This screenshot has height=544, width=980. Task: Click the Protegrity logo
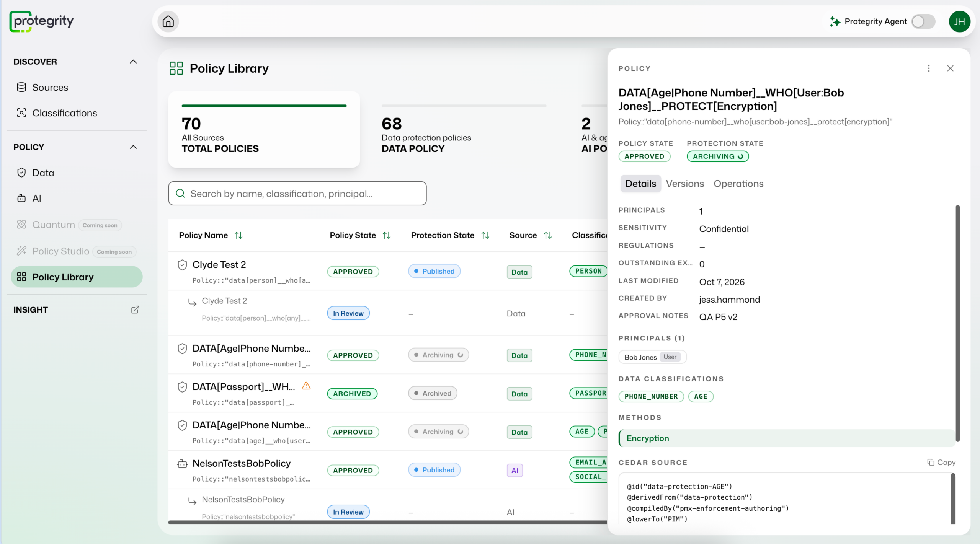(41, 21)
